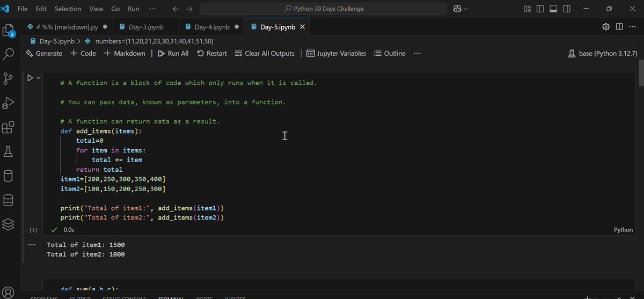Screen dimensions: 644x299
Task: Open notebook toolbar More Actions ellipsis
Action: click(417, 53)
